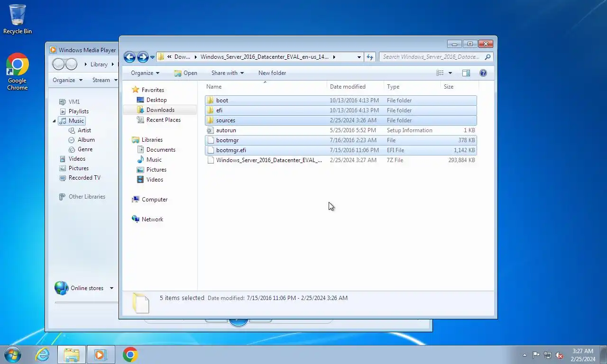Open the address bar history dropdown
The width and height of the screenshot is (607, 364).
(359, 57)
